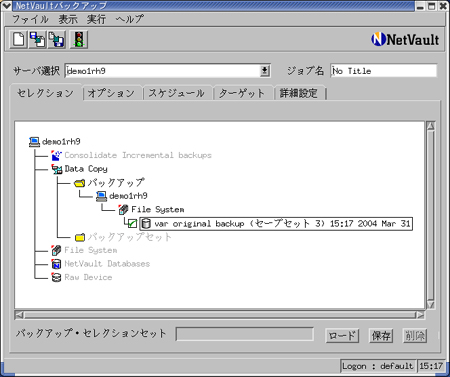
Task: Select the File System node under demo1rh9
Action: 157,210
